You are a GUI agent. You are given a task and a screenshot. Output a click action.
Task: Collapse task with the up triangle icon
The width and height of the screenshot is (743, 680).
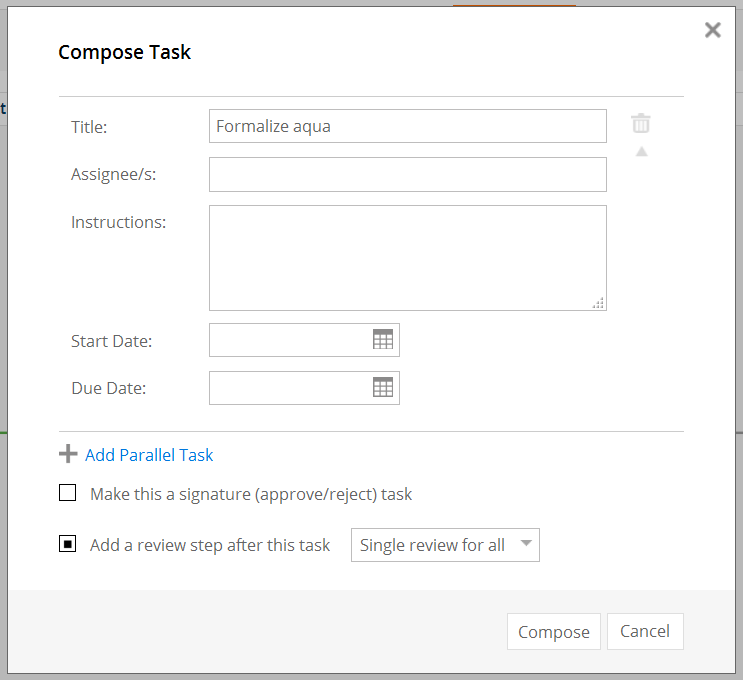point(642,152)
